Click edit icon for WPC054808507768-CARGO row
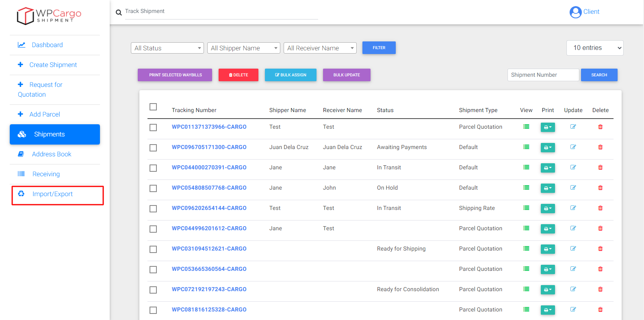This screenshot has height=320, width=644. point(573,188)
